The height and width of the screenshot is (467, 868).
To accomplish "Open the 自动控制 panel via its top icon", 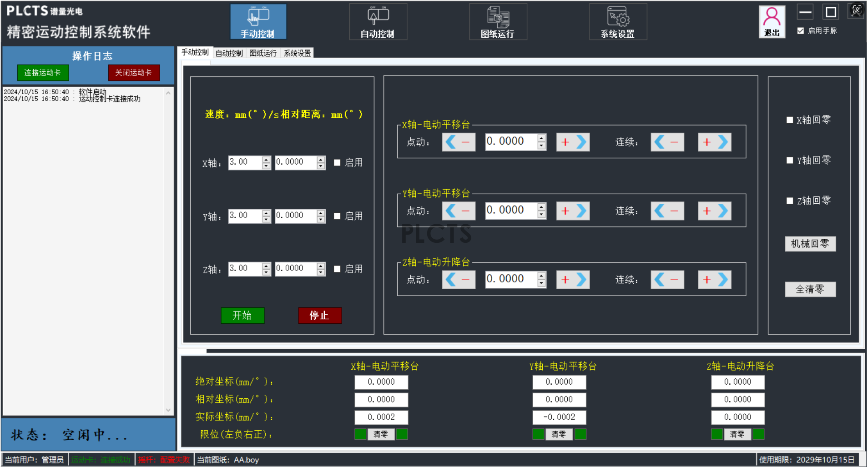I will (378, 21).
